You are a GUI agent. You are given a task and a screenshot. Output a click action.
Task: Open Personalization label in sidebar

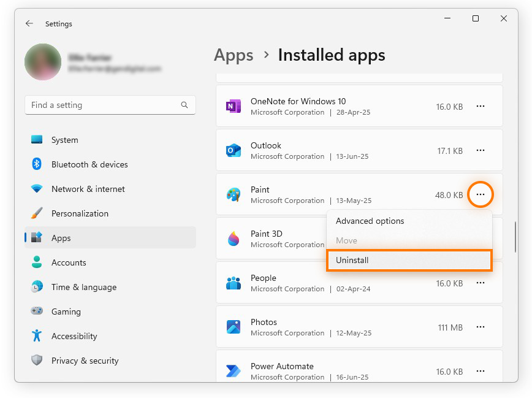pos(80,213)
